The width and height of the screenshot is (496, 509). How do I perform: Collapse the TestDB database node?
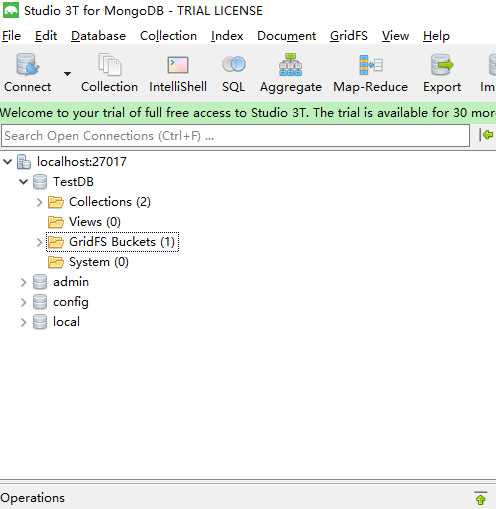click(x=23, y=182)
